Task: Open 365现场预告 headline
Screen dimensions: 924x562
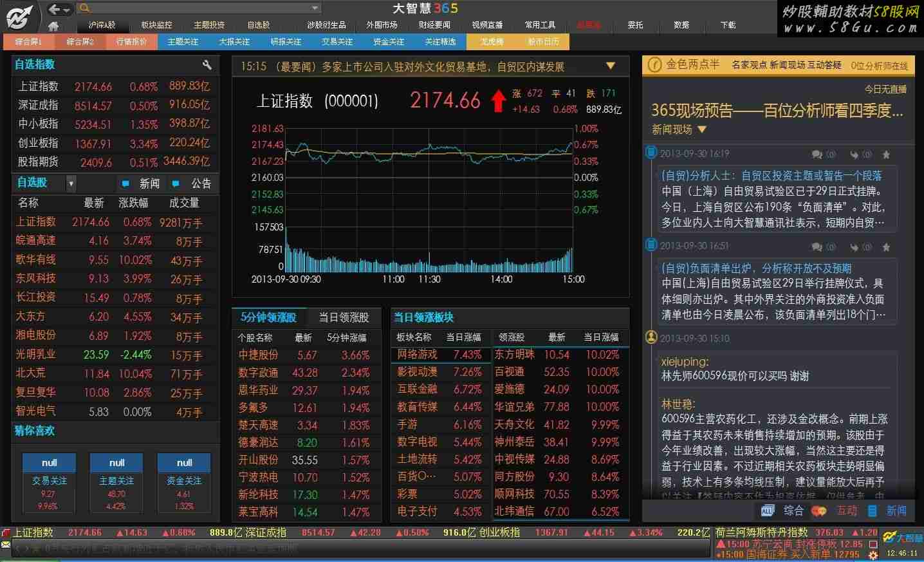Action: tap(777, 111)
